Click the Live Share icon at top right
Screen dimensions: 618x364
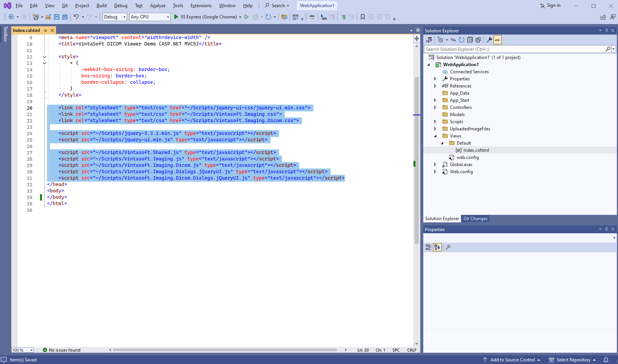[603, 17]
